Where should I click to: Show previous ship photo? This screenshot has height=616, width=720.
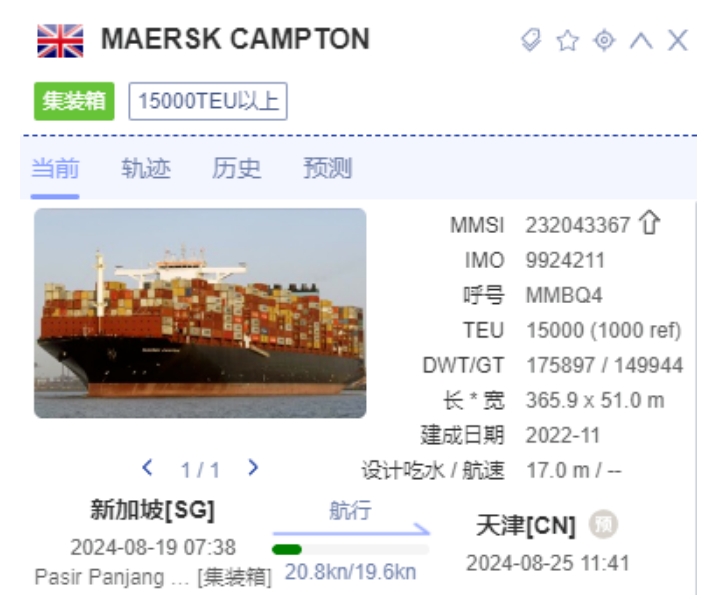coord(147,468)
